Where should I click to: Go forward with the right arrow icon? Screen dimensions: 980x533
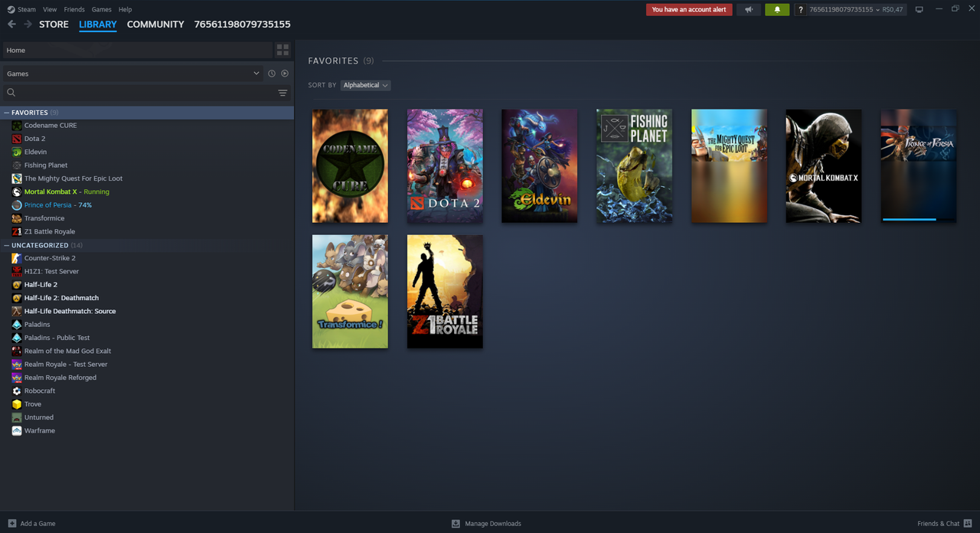[x=28, y=25]
